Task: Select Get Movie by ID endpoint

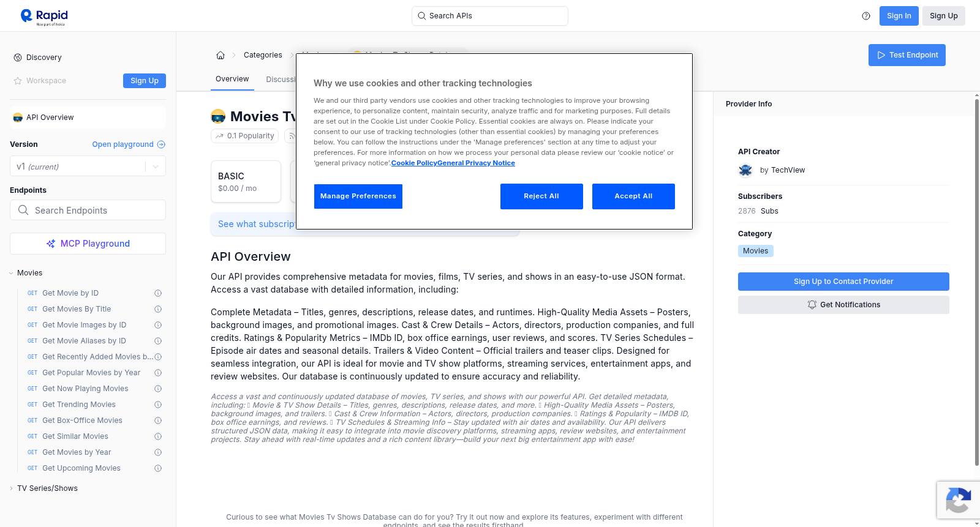Action: (x=70, y=293)
